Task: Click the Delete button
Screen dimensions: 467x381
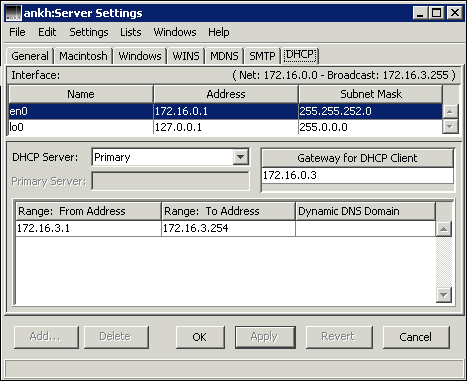Action: pyautogui.click(x=116, y=337)
